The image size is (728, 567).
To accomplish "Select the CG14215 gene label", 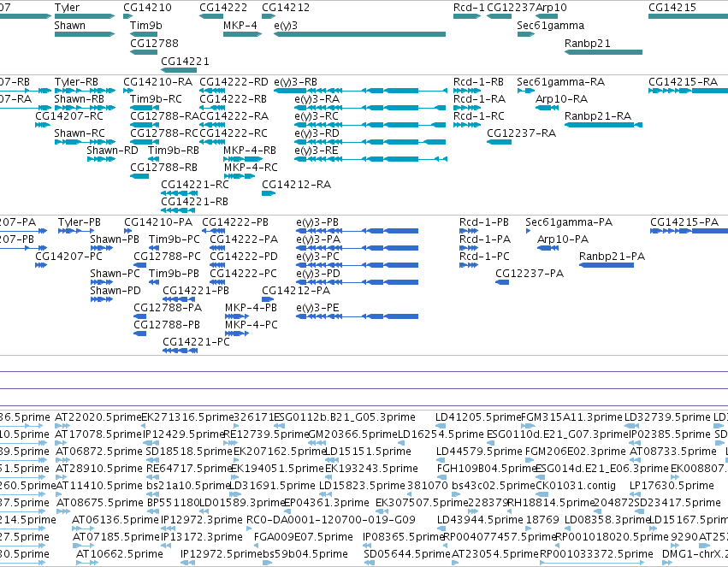I will [x=672, y=8].
